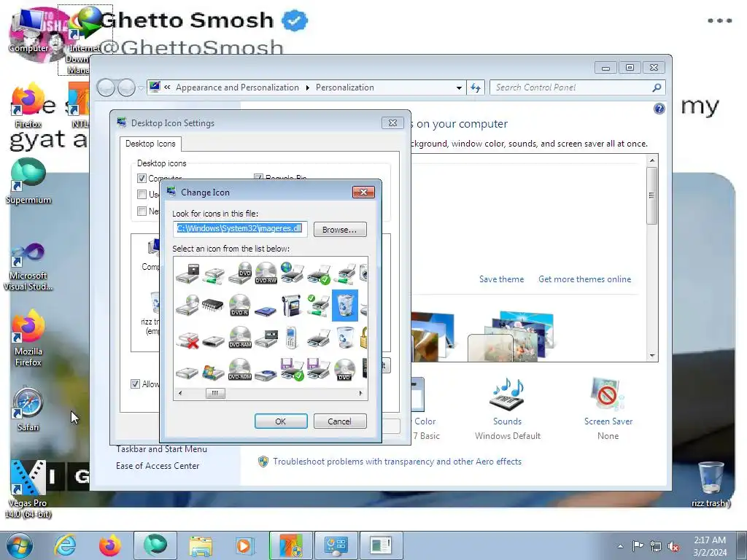This screenshot has width=747, height=560.
Task: Pick the camcorder icon in the list
Action: (x=292, y=306)
